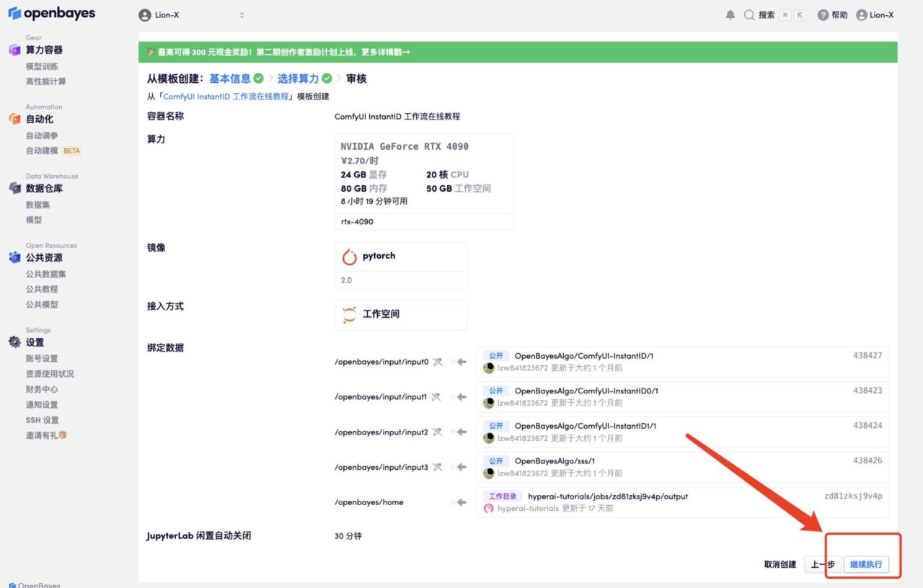Unbind the input1 dataset icon
Screen dimensions: 923x588
437,397
